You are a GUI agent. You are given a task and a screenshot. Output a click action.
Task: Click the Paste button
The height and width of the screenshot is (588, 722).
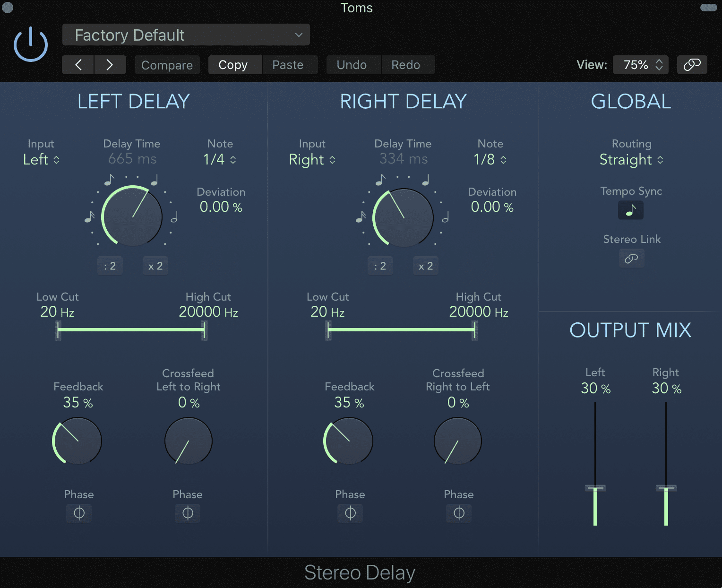point(290,65)
